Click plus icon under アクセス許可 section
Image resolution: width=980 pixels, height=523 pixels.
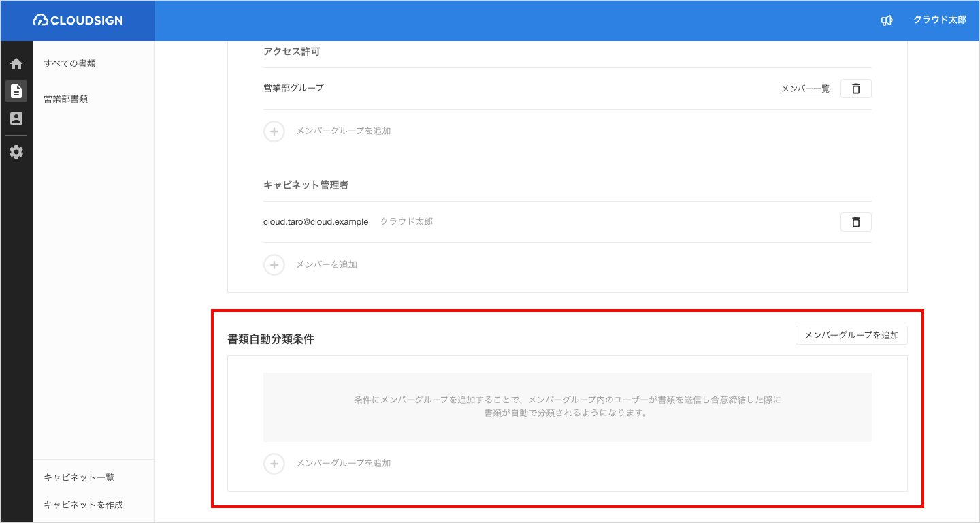[x=274, y=131]
